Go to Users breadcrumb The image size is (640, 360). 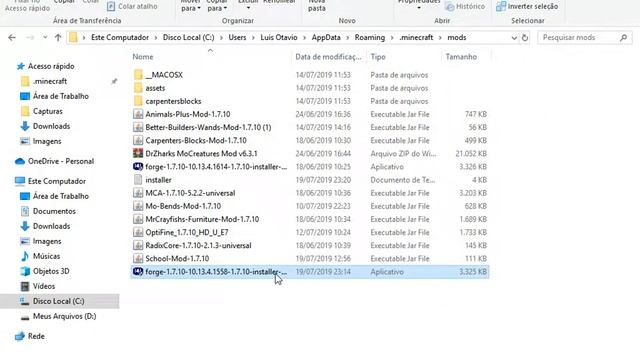point(237,38)
